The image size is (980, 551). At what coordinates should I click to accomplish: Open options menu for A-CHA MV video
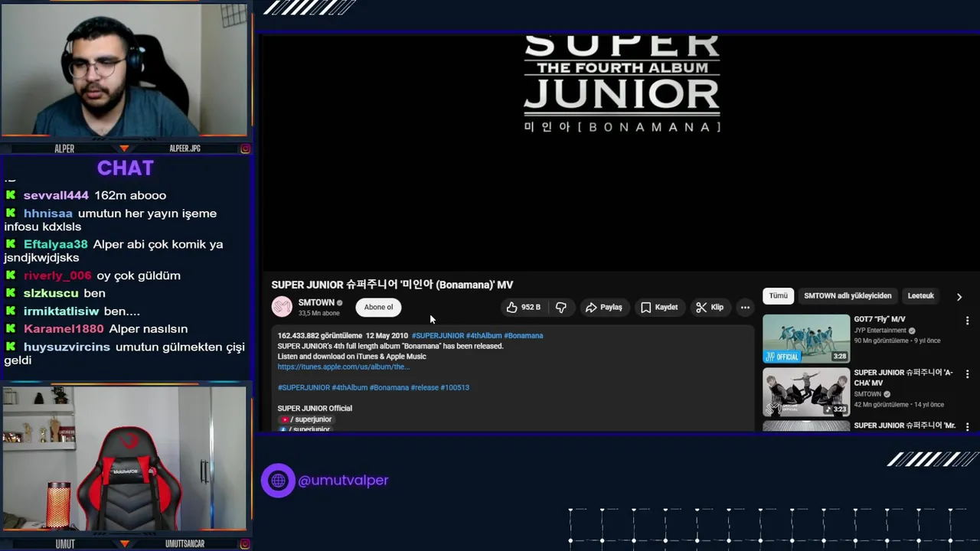(x=967, y=374)
